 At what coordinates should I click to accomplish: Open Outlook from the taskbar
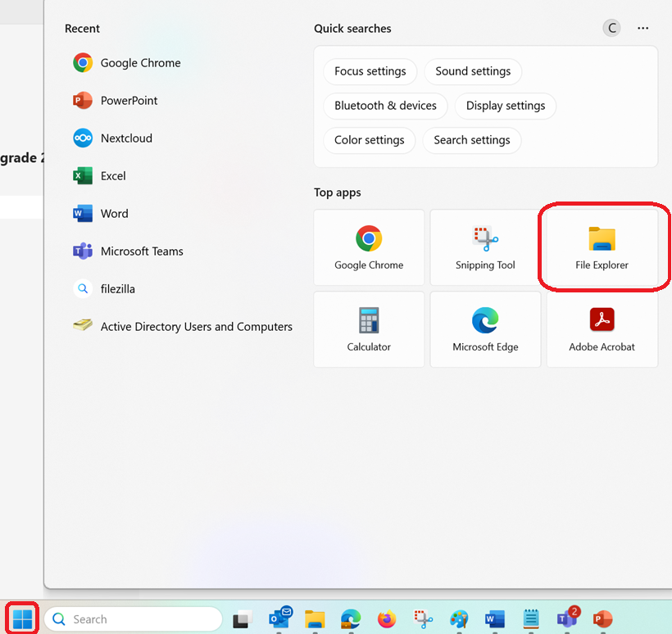(279, 619)
